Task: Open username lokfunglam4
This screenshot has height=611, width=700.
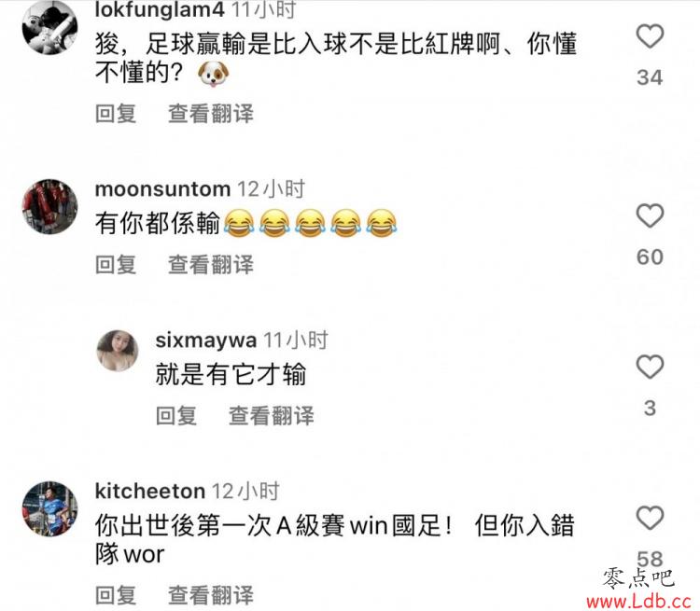Action: [160, 10]
